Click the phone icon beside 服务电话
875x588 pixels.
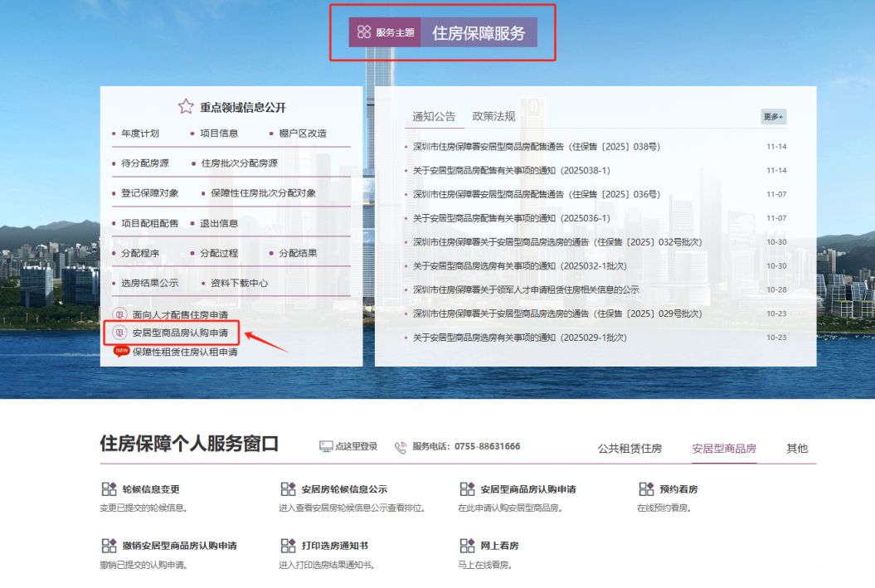click(x=400, y=445)
